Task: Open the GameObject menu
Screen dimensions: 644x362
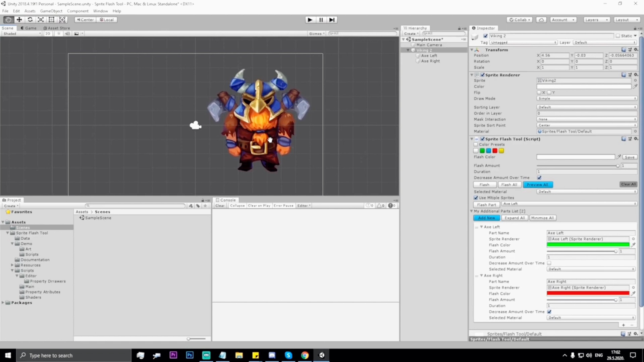Action: [x=51, y=11]
